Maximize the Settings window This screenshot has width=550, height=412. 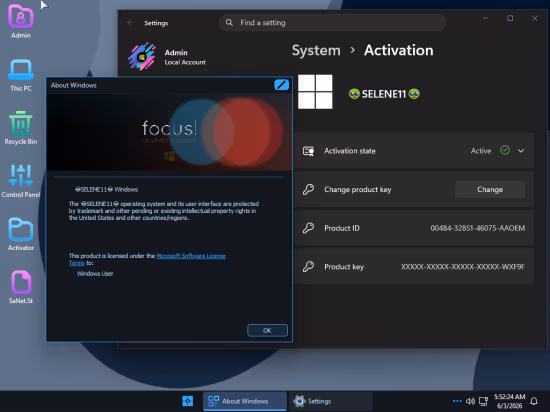(x=510, y=18)
